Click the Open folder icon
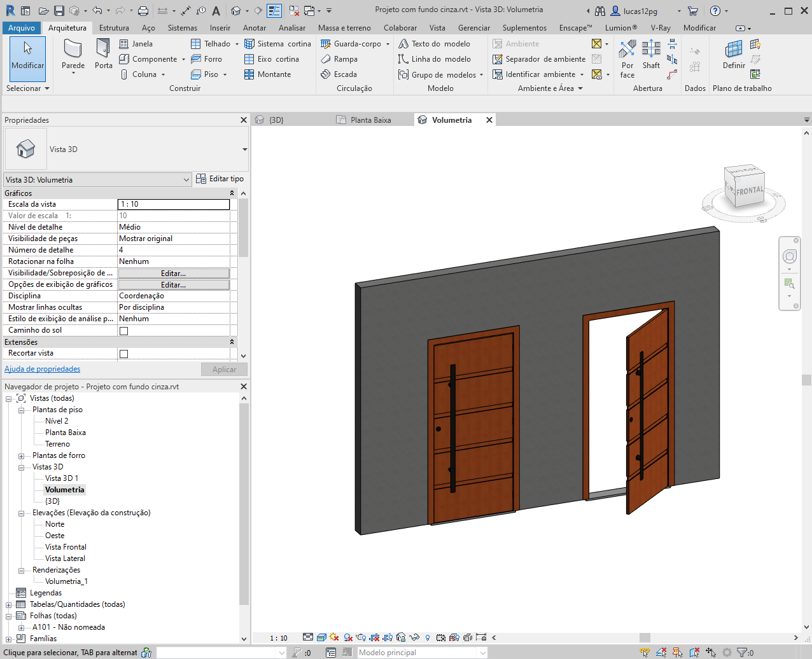 [43, 11]
